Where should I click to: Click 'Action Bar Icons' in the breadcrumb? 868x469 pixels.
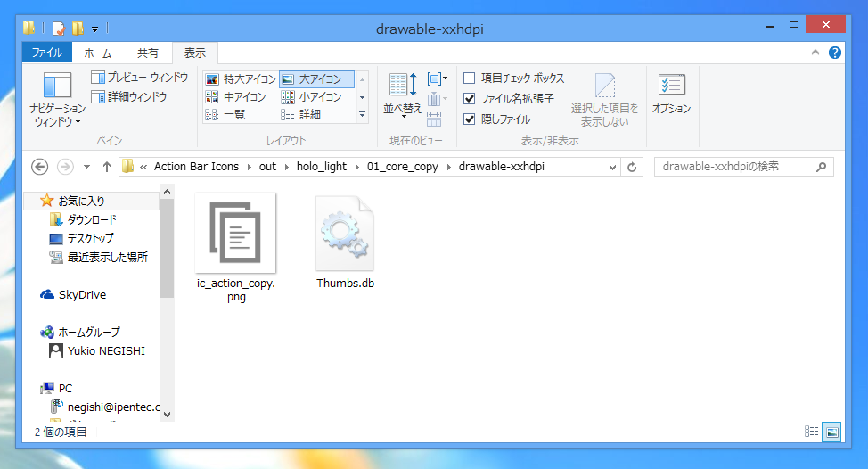coord(197,167)
